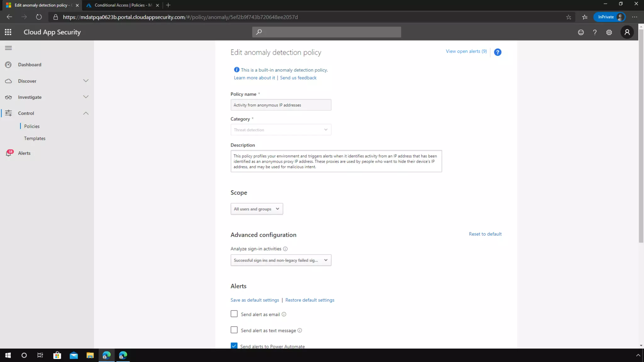Click Reset to default link
The width and height of the screenshot is (644, 362).
coord(485,234)
